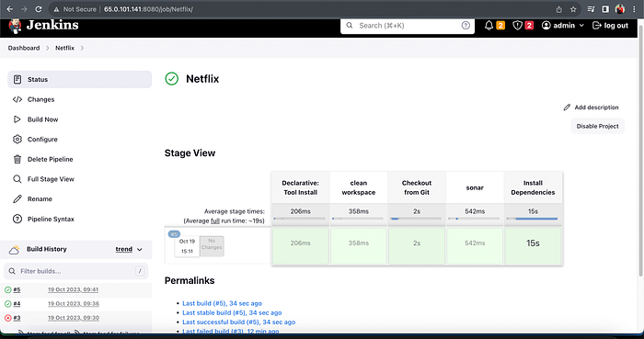
Task: Click the Build Now play icon
Action: (17, 119)
